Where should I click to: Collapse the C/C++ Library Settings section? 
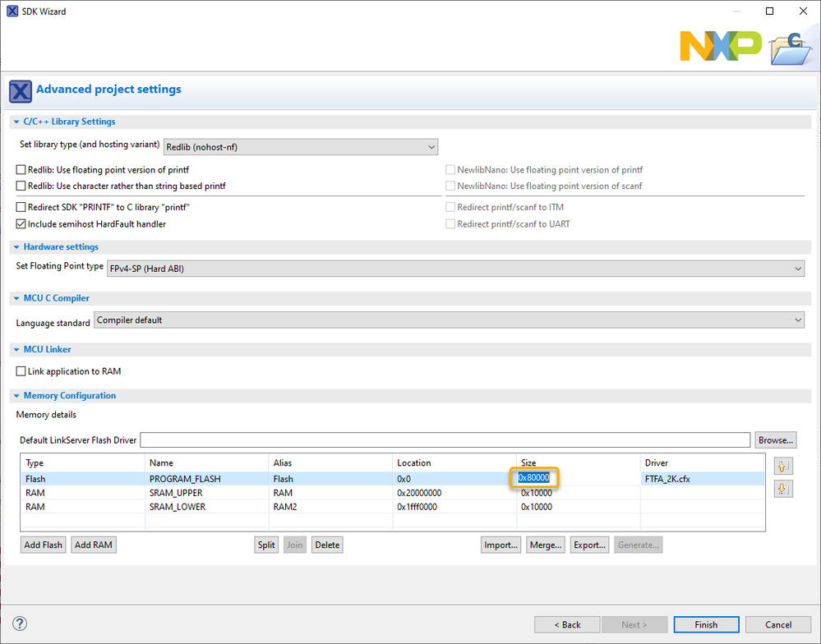pyautogui.click(x=16, y=122)
